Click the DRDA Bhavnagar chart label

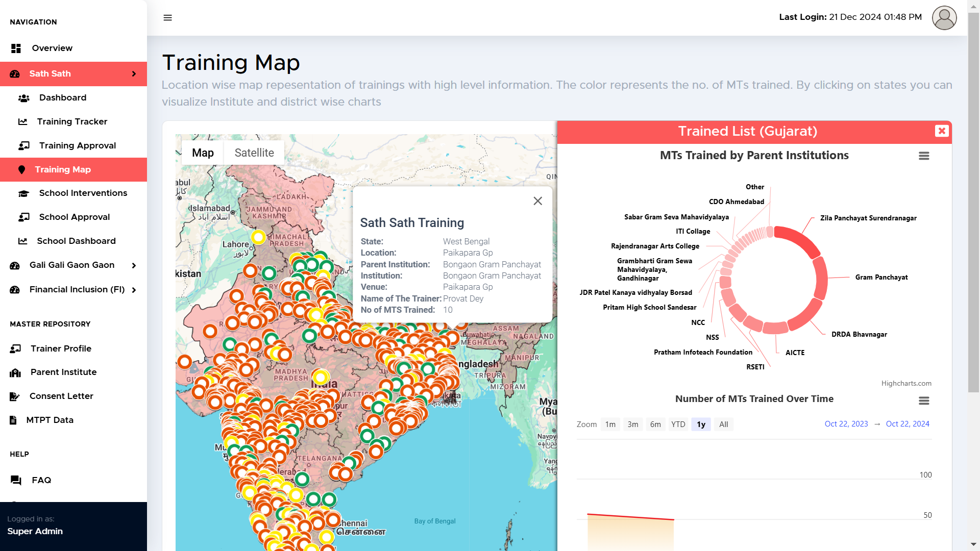point(859,334)
